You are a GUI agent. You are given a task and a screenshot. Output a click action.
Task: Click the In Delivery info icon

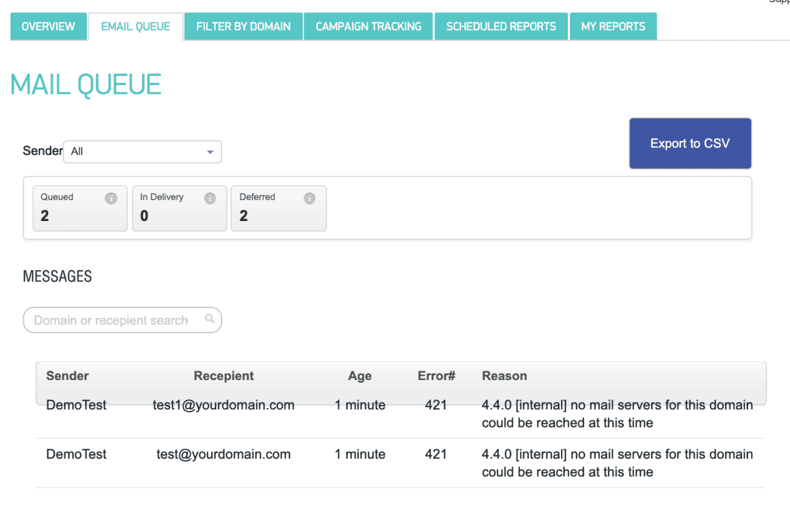point(210,198)
